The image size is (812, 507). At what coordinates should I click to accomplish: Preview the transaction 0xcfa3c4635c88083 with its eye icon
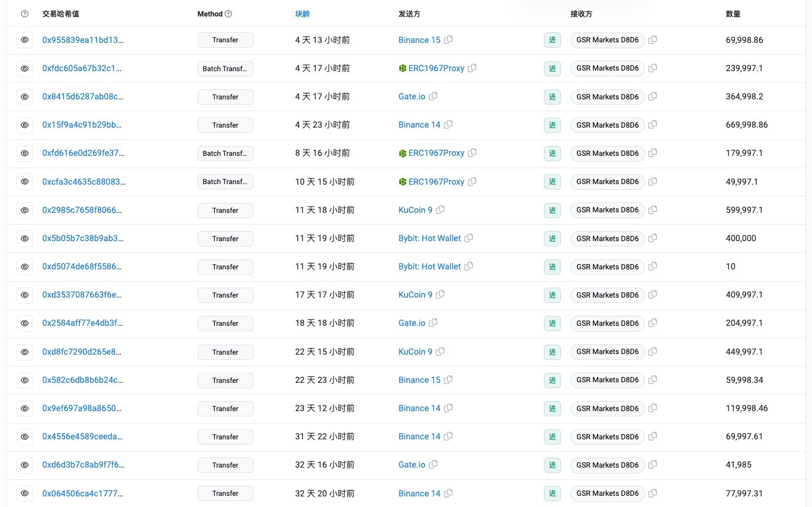coord(25,182)
